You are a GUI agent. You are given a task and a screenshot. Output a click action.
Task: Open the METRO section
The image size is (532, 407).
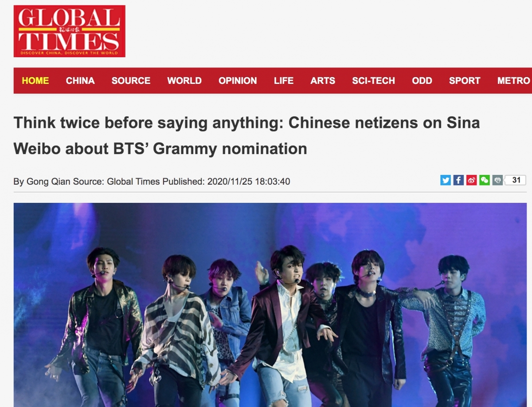[513, 81]
